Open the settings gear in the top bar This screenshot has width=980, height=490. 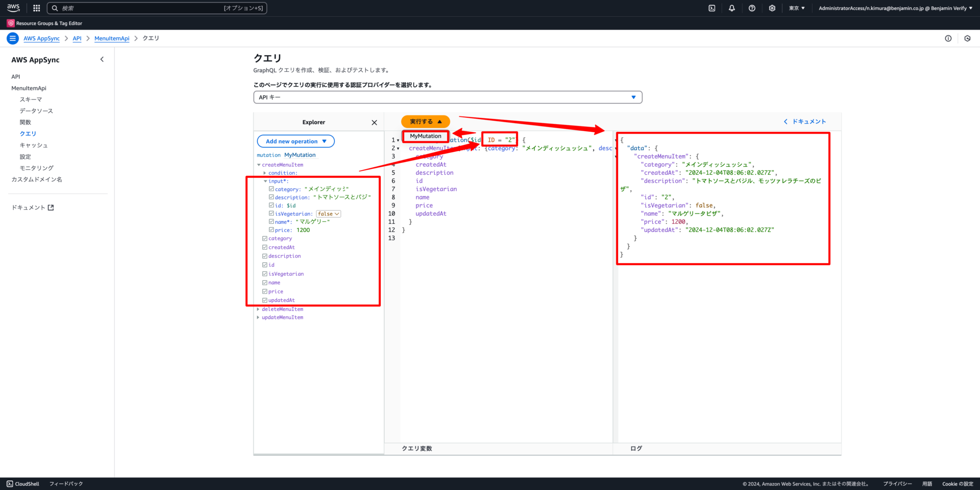pyautogui.click(x=772, y=8)
